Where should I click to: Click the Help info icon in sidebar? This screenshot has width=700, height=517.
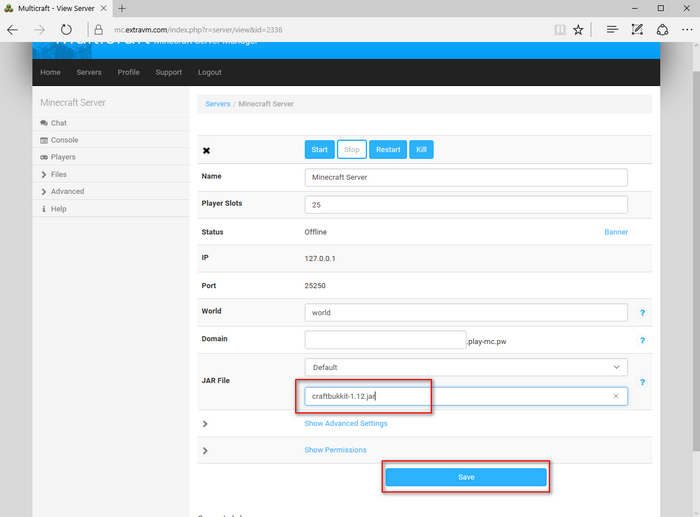[44, 209]
